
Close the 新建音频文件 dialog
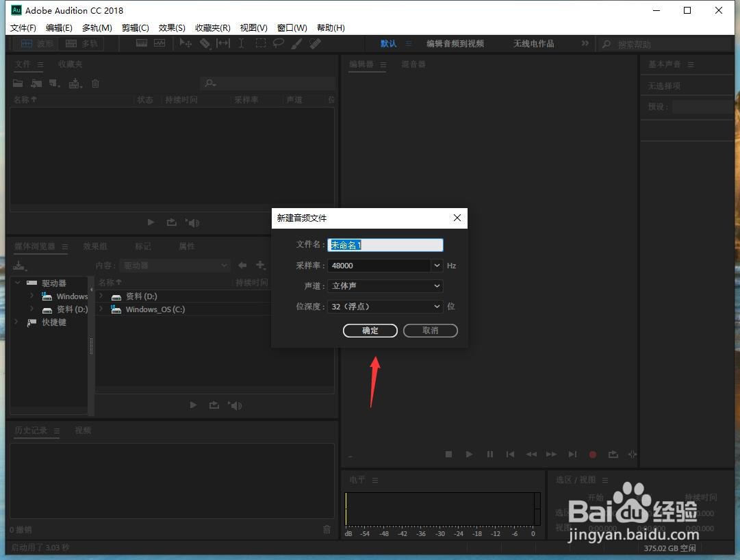(x=457, y=218)
